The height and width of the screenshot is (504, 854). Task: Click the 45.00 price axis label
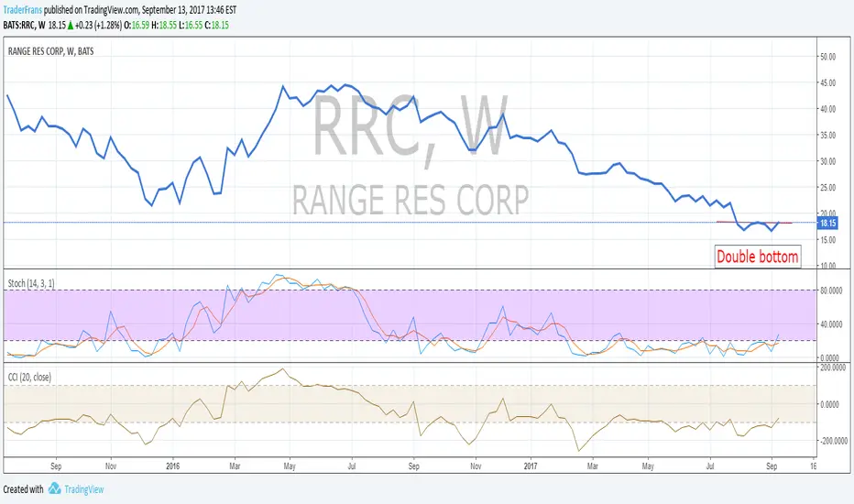click(x=827, y=82)
